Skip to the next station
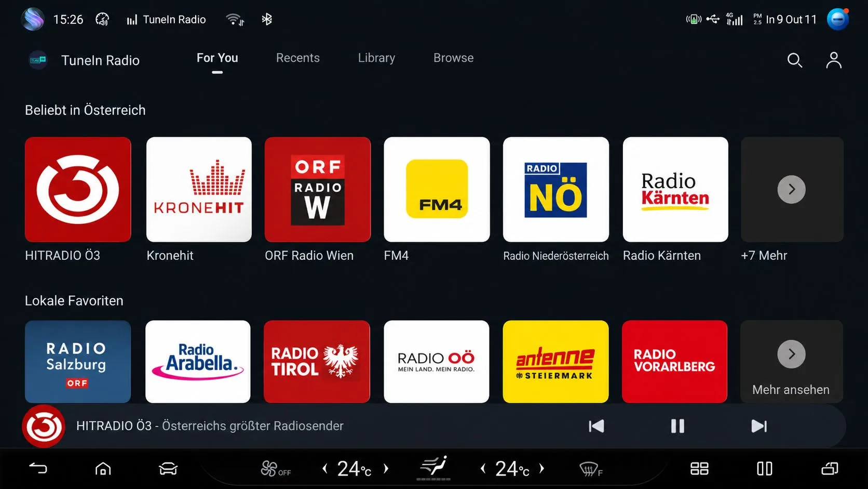 (x=759, y=426)
